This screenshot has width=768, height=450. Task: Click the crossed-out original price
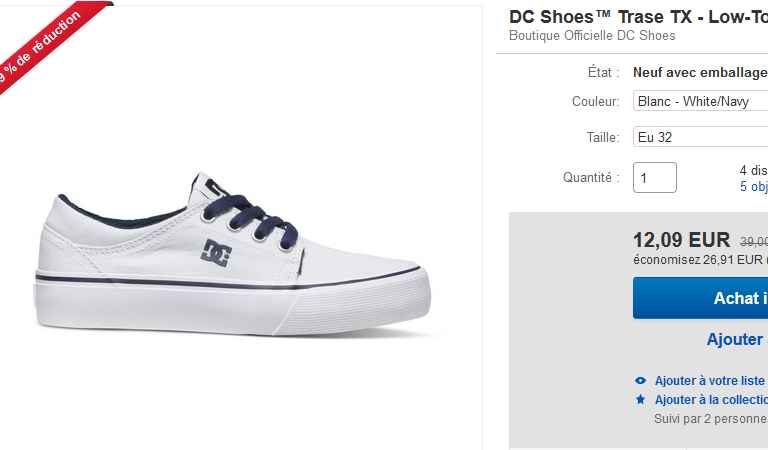753,241
